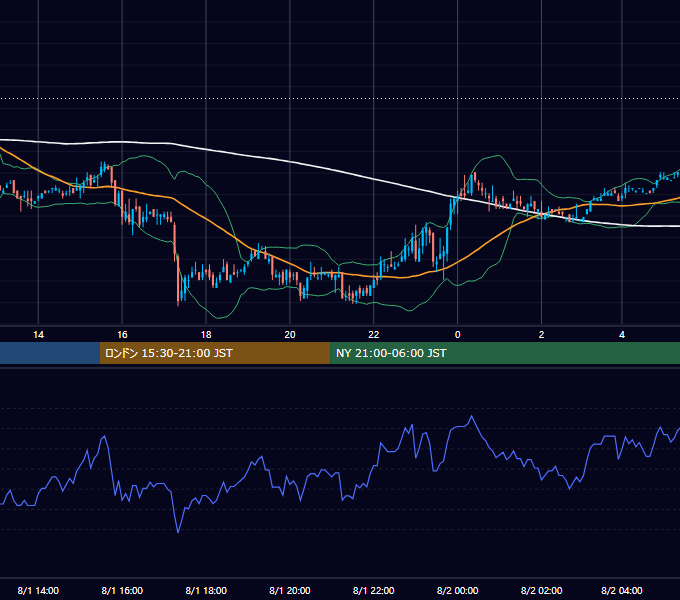Click the 8/1 20:00 label on the oscillator axis

pos(290,590)
